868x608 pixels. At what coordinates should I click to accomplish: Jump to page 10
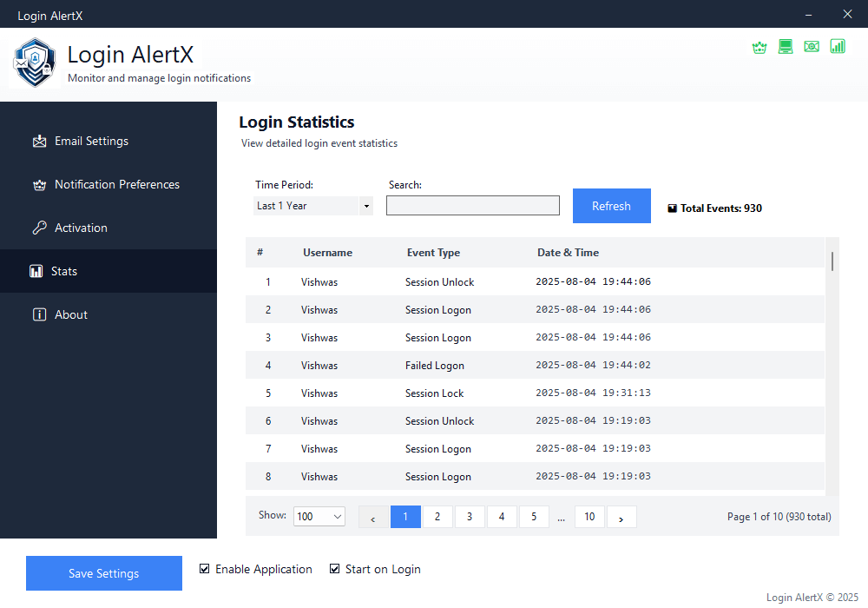(589, 517)
